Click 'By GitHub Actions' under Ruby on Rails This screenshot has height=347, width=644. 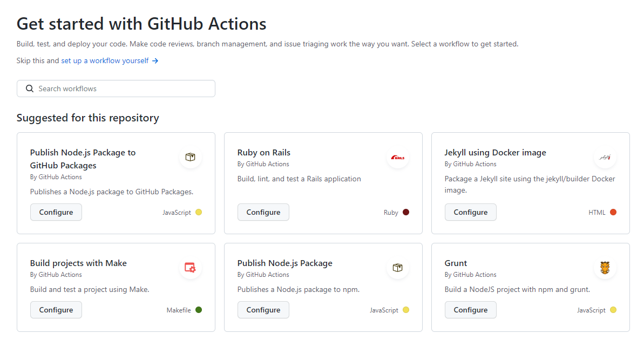tap(263, 164)
